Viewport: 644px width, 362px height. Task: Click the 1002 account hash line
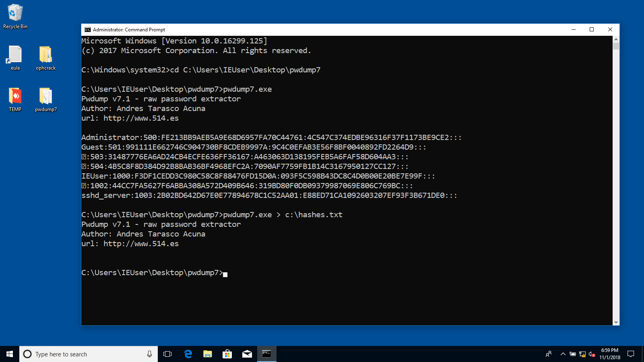click(x=247, y=186)
